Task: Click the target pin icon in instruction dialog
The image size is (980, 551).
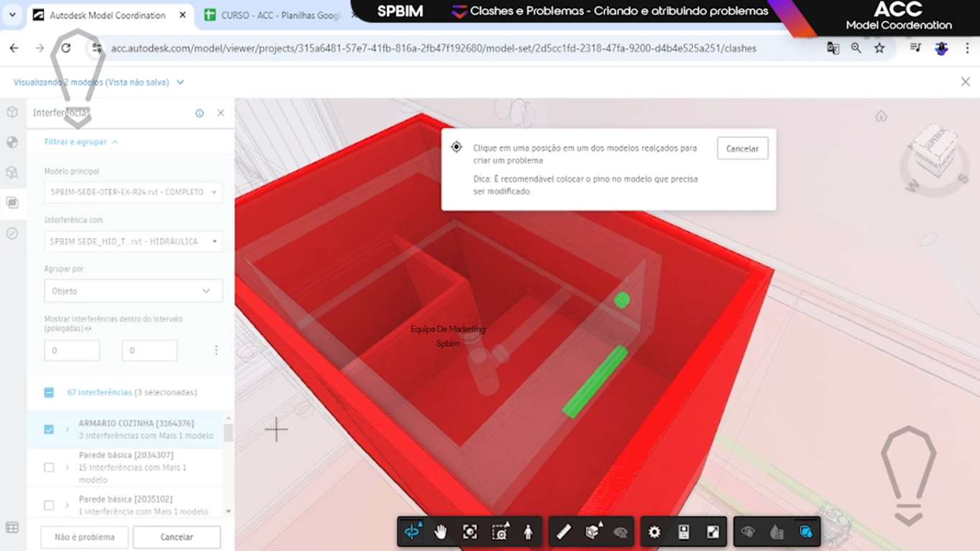Action: (x=457, y=147)
